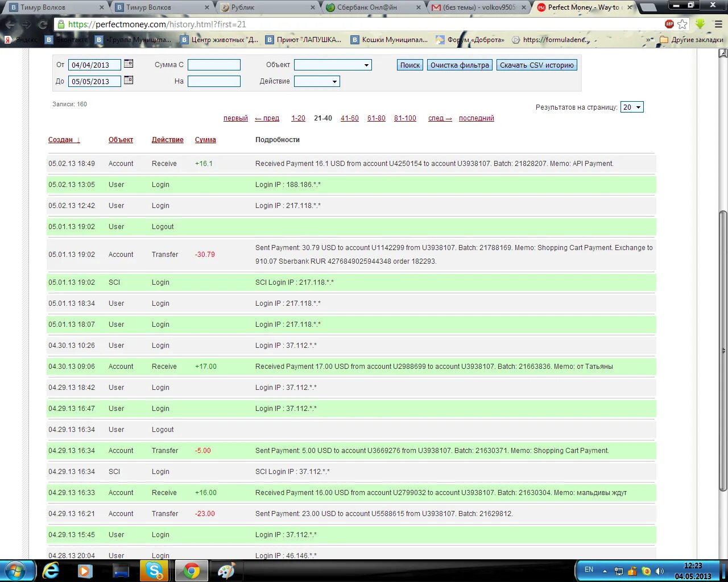Open the Приют "ЛАПУШКА bookmark
This screenshot has width=728, height=582.
(x=303, y=40)
